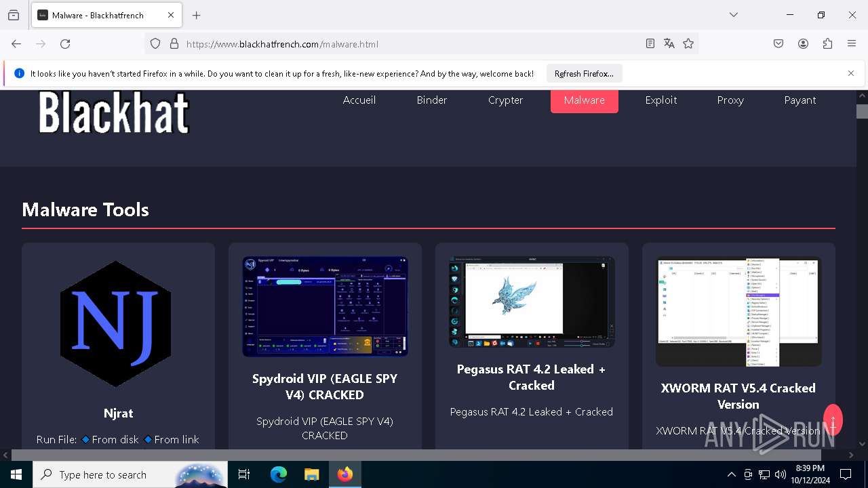Open Firefox account icon
Screen dimensions: 868x488
(x=803, y=44)
